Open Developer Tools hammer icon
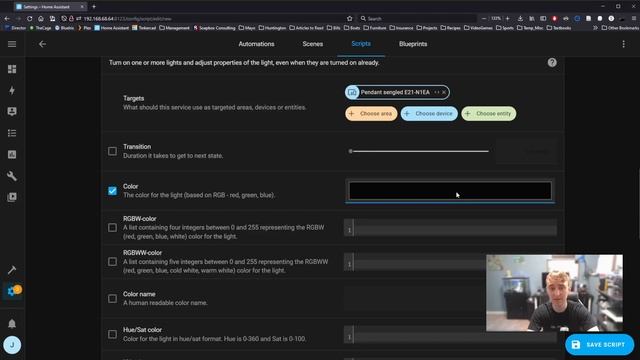 [12, 270]
